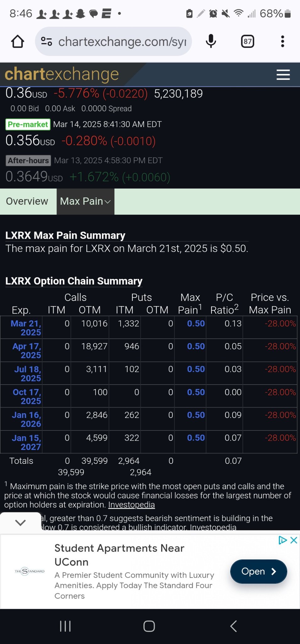Tap 0.50 max pain in Jan 16, 2026 row
The height and width of the screenshot is (644, 300).
click(196, 415)
